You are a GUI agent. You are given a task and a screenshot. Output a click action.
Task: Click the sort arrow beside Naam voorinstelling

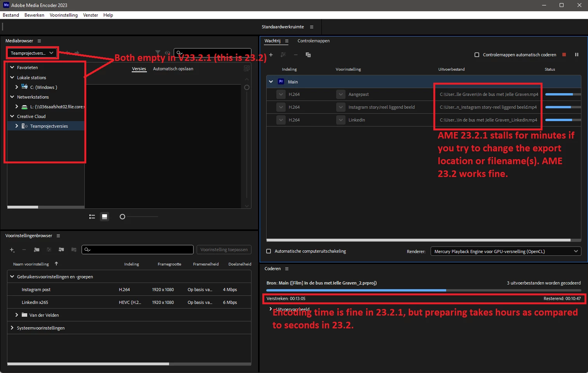(x=56, y=264)
